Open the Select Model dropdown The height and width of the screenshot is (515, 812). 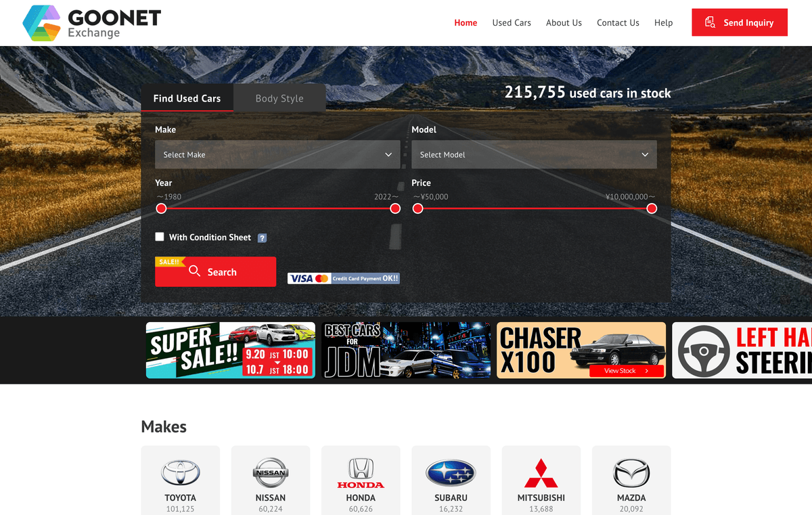[x=534, y=154]
